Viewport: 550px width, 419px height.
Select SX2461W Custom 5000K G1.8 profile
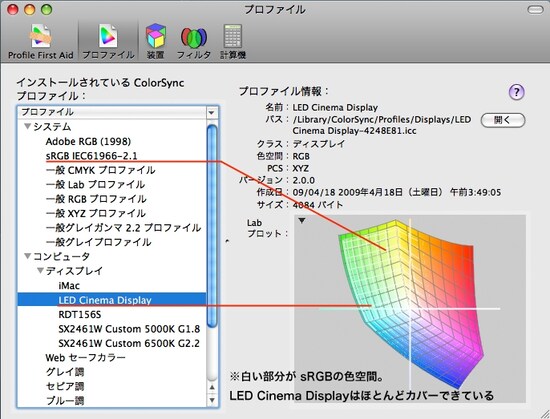129,329
